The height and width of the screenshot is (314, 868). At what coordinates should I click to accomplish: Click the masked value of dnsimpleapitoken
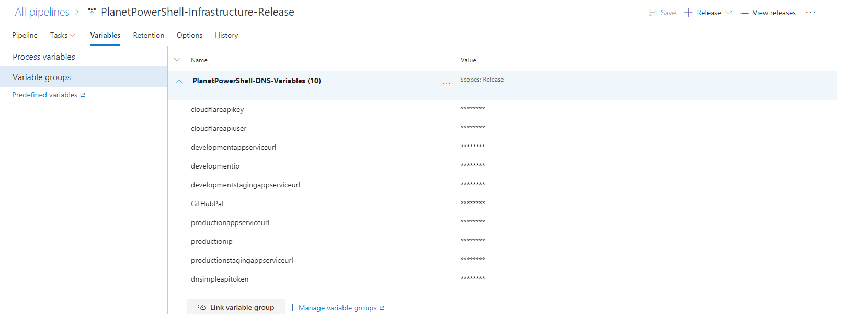[473, 278]
